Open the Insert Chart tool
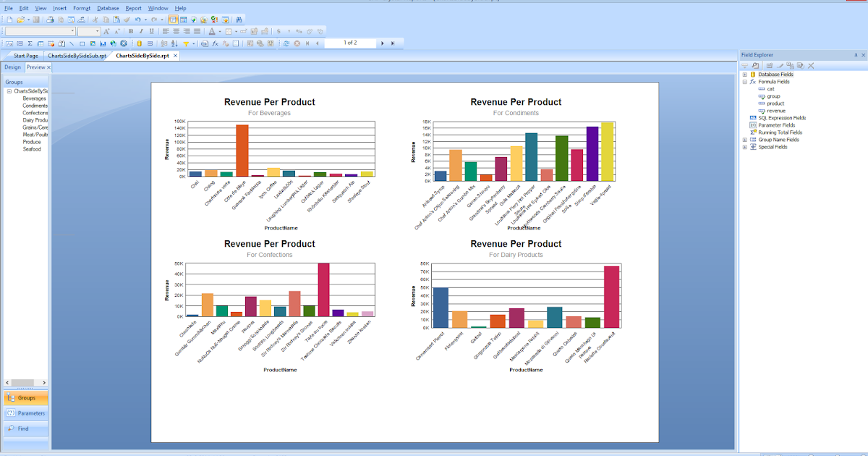 coord(102,43)
